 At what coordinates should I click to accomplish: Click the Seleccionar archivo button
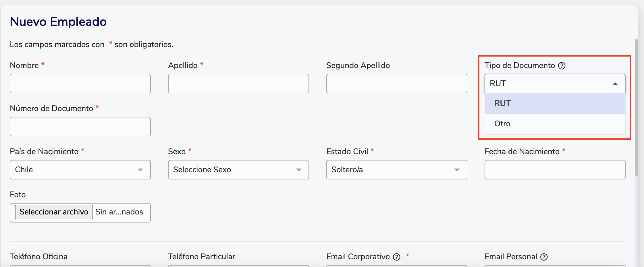click(x=54, y=212)
